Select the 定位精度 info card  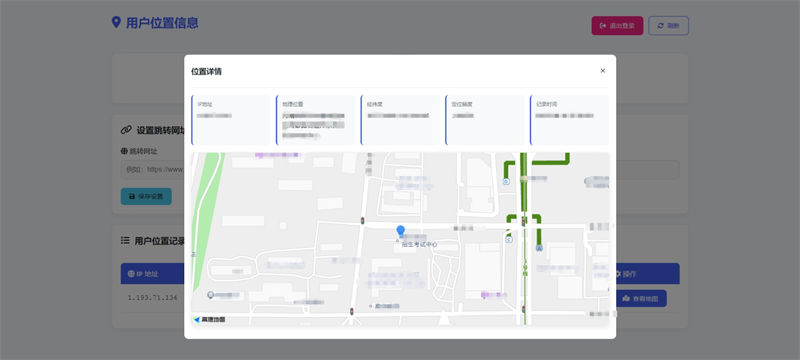click(485, 120)
